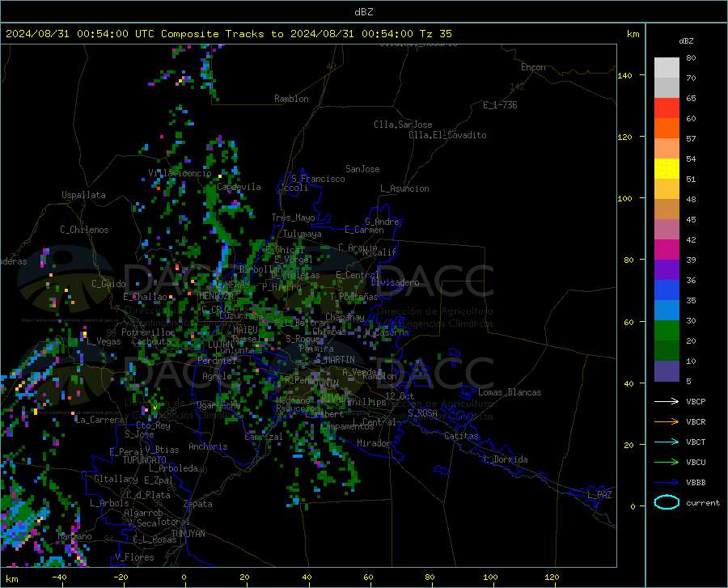Select the E_1-736 map label
The image size is (728, 588).
point(500,105)
